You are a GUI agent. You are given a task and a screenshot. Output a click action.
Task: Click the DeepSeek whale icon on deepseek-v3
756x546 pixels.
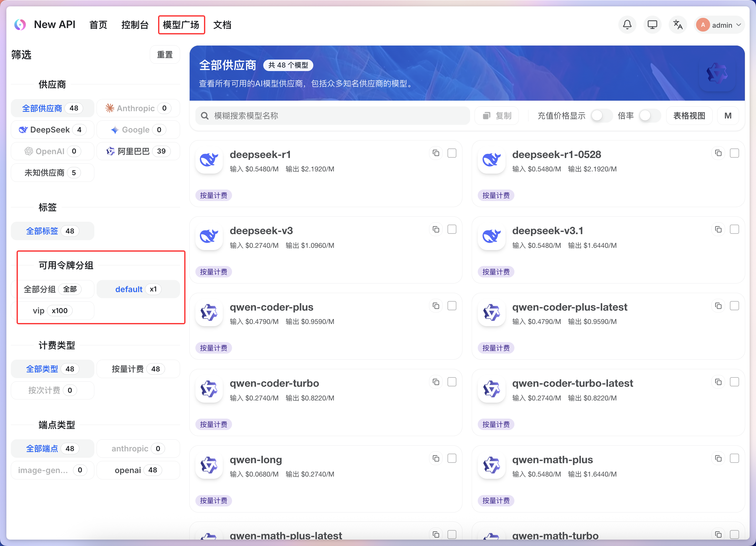pyautogui.click(x=209, y=236)
